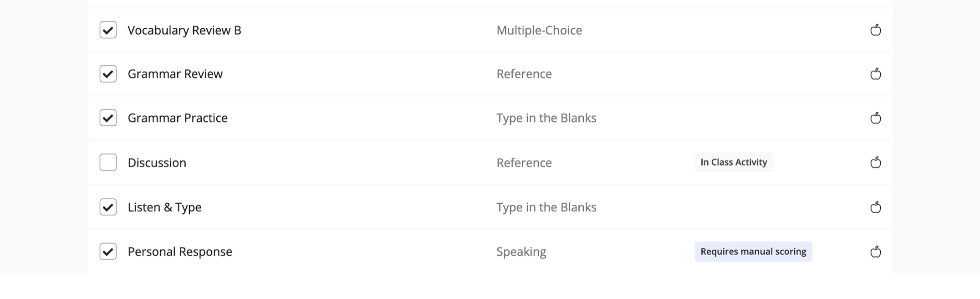Click the apple icon for Grammar Practice
980x299 pixels.
point(875,119)
